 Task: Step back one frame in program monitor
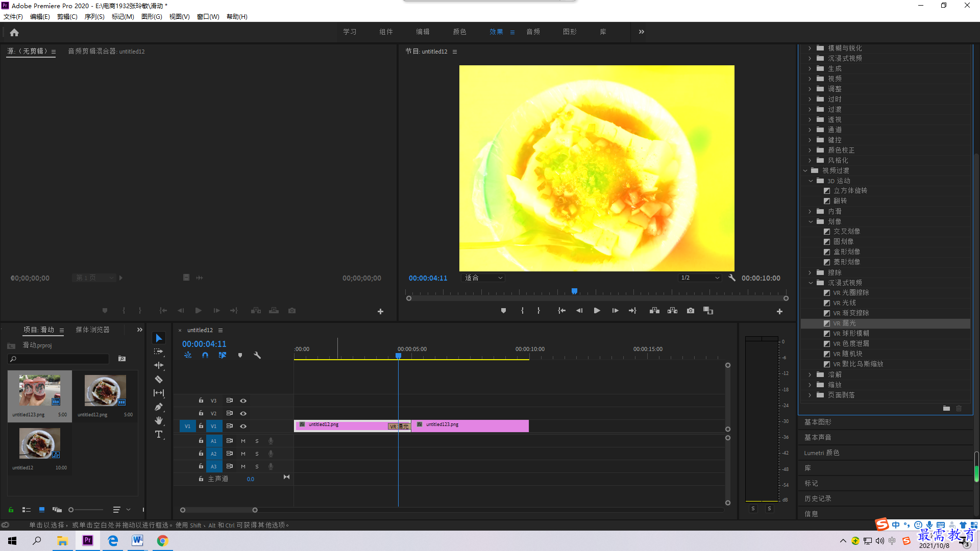click(579, 311)
